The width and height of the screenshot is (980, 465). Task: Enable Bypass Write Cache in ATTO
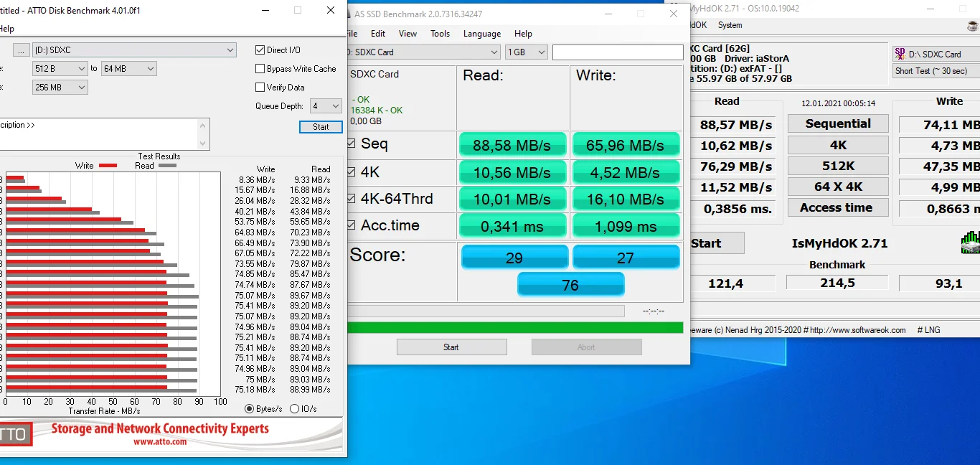(x=260, y=69)
